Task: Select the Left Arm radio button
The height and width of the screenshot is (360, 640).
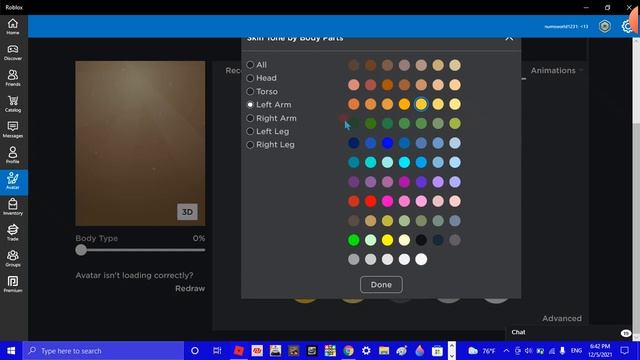Action: pos(250,105)
